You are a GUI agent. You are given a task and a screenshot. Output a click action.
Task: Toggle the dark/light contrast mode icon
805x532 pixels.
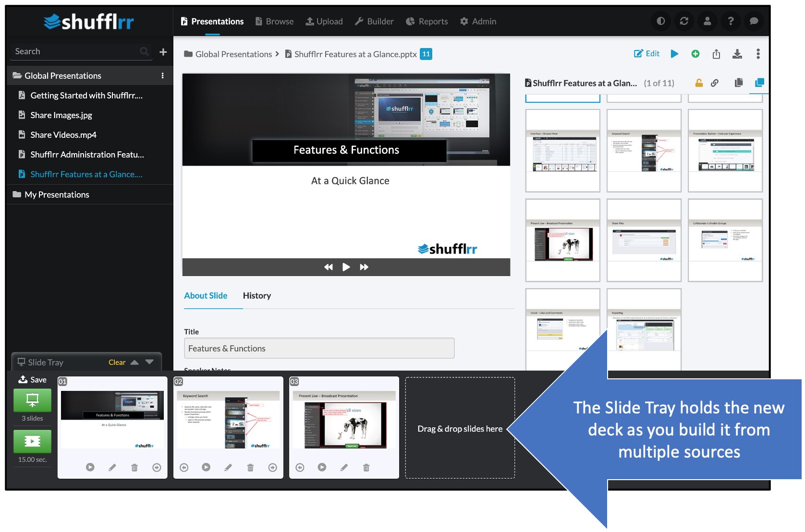[661, 21]
